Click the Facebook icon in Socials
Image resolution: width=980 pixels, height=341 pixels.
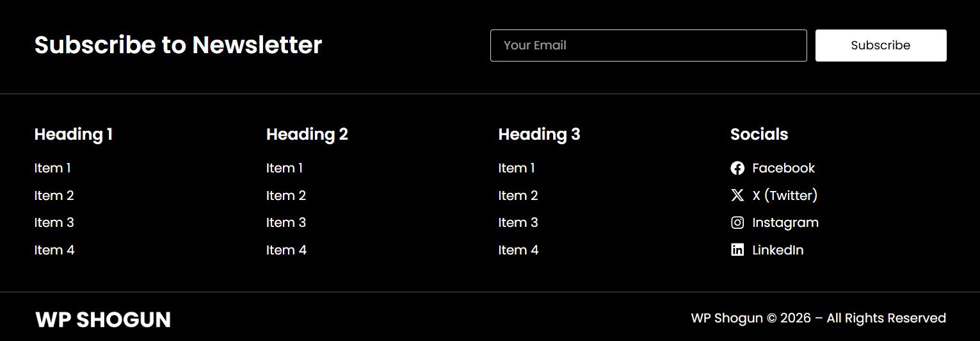(x=737, y=168)
